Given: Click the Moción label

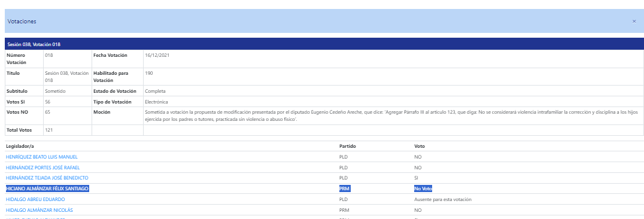Looking at the screenshot, I should (x=102, y=112).
